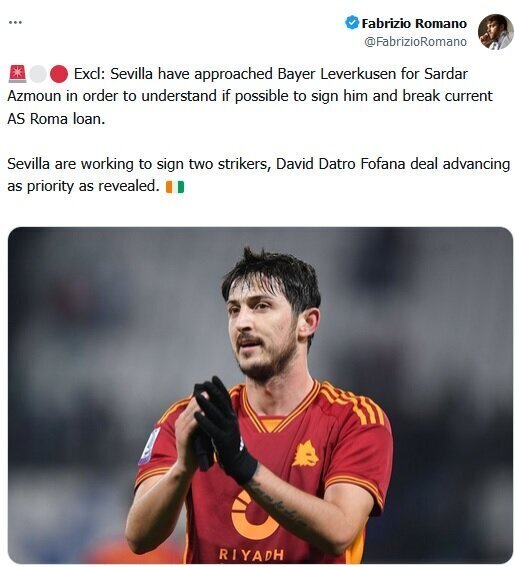Click the words "Bayer Leverkusen" in tweet
This screenshot has height=567, width=515.
[x=337, y=74]
